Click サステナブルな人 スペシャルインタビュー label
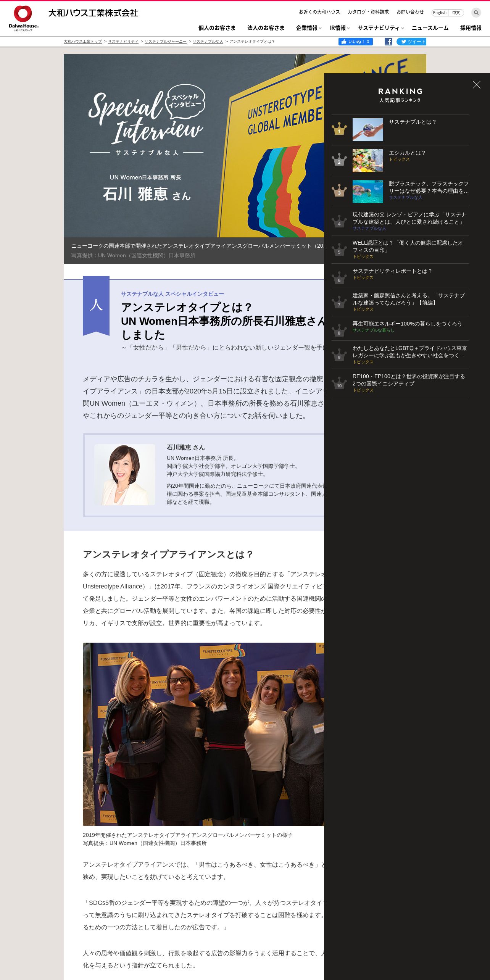The height and width of the screenshot is (980, 490). pyautogui.click(x=172, y=294)
